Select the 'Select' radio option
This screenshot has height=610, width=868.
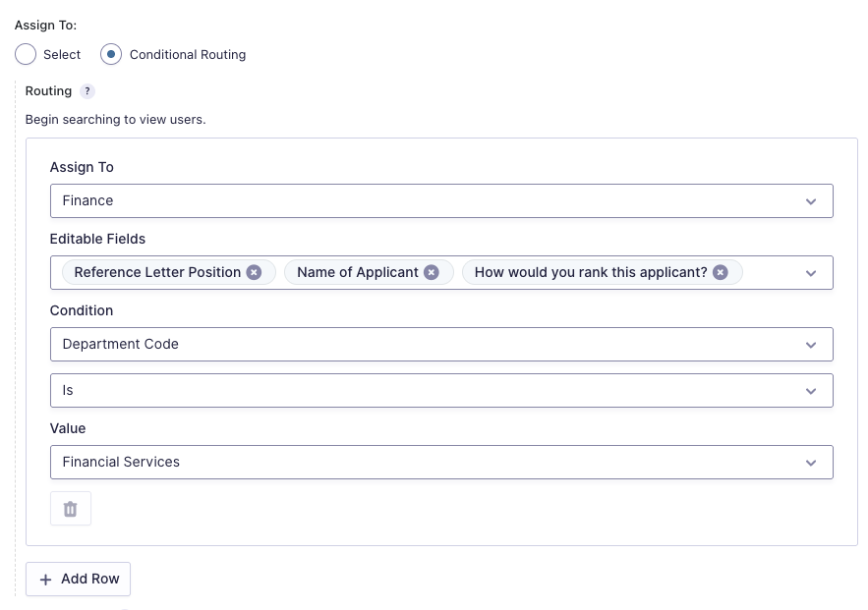[26, 55]
